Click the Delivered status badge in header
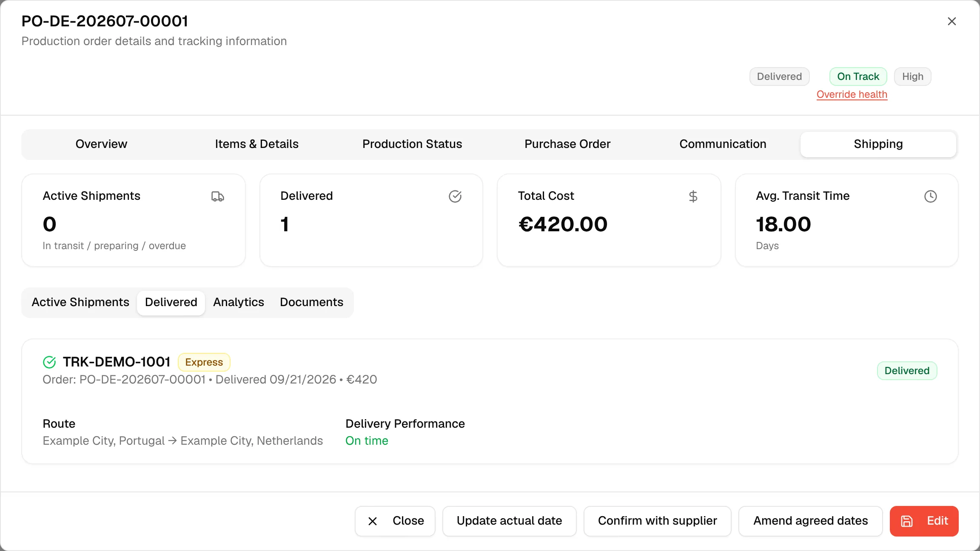This screenshot has width=980, height=551. click(779, 77)
